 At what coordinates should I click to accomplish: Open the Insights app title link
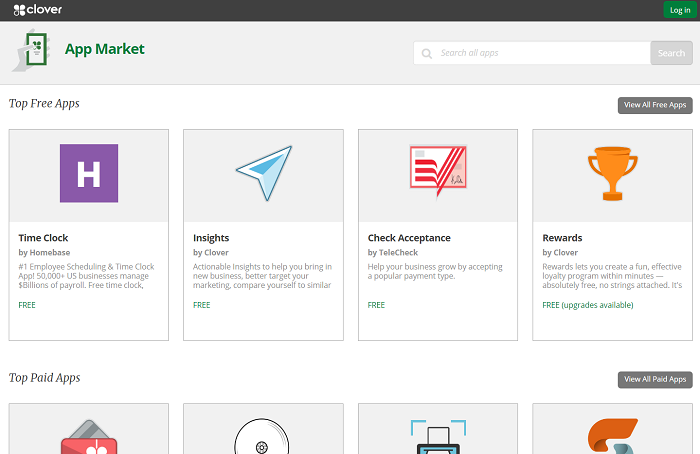211,238
